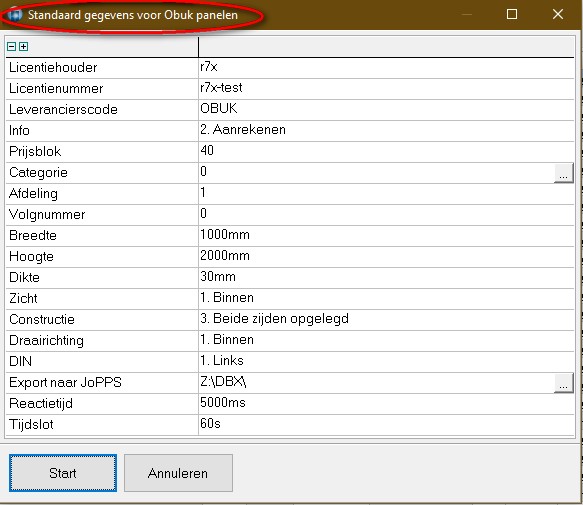
Task: Click the application icon in title bar
Action: (x=15, y=15)
